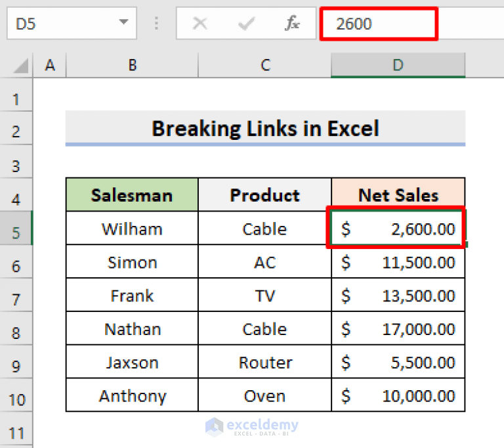Screen dimensions: 504x448
Task: Select the Wilham cell
Action: coord(132,229)
